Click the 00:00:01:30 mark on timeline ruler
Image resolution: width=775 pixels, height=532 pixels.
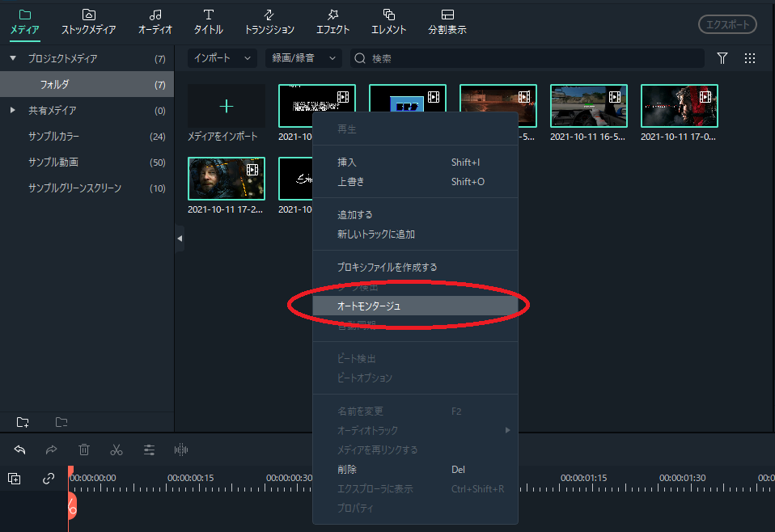[682, 478]
